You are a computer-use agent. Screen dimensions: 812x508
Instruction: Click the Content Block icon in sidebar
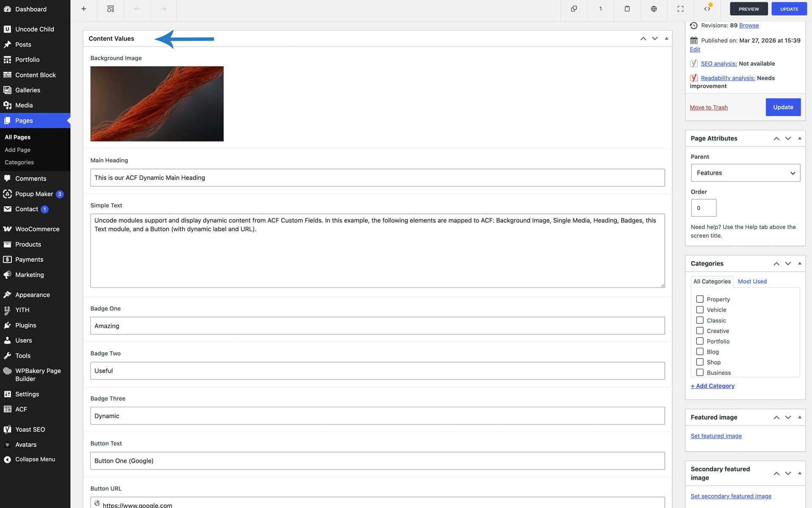(x=7, y=75)
